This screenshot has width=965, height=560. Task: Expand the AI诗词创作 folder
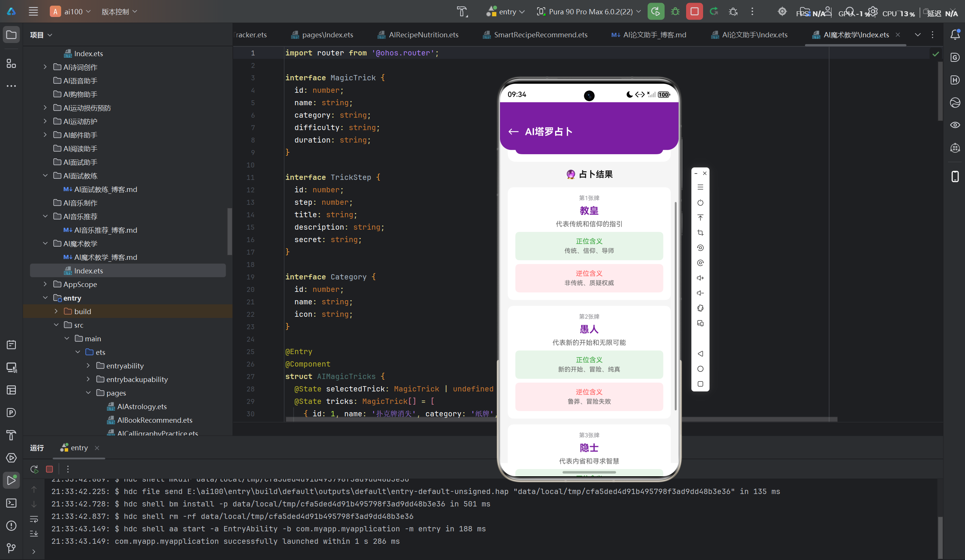(45, 67)
